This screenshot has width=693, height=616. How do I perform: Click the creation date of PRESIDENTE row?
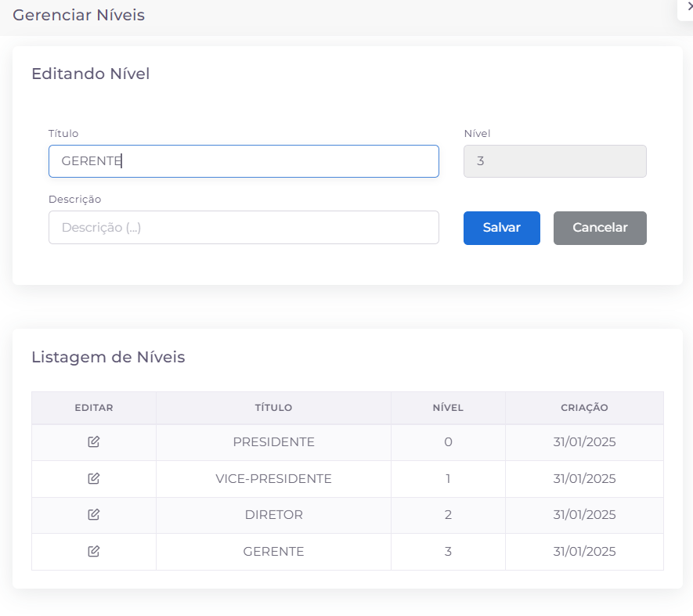[x=584, y=442]
